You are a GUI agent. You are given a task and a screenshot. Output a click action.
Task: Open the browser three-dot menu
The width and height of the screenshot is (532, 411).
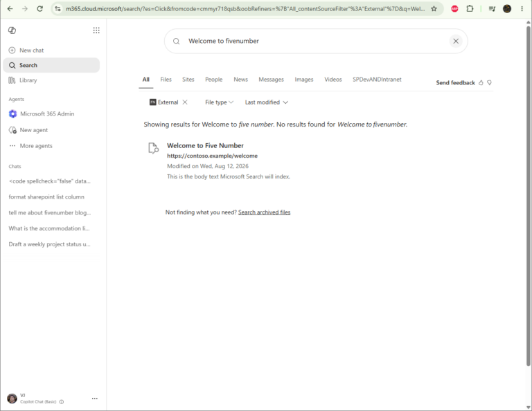pos(522,9)
